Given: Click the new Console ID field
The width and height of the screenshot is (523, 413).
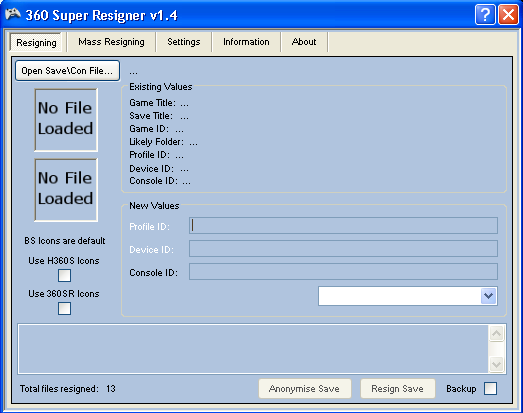Looking at the screenshot, I should (x=343, y=272).
